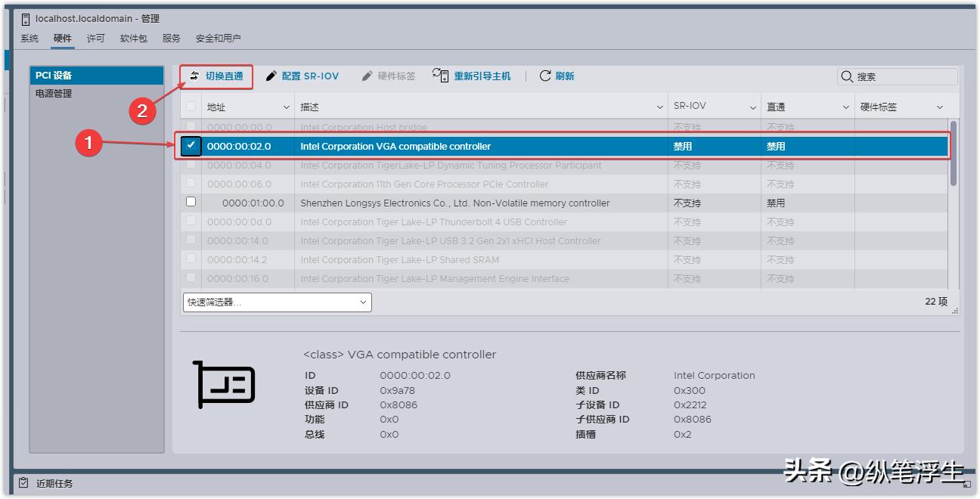The image size is (980, 499).
Task: Select the Intel TigerLake-LP Thunderbolt controller row
Action: (x=423, y=222)
